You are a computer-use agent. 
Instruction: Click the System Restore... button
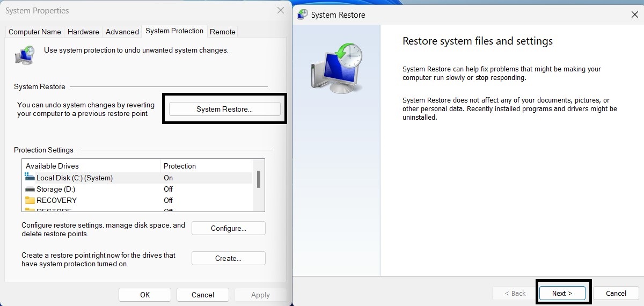click(224, 109)
